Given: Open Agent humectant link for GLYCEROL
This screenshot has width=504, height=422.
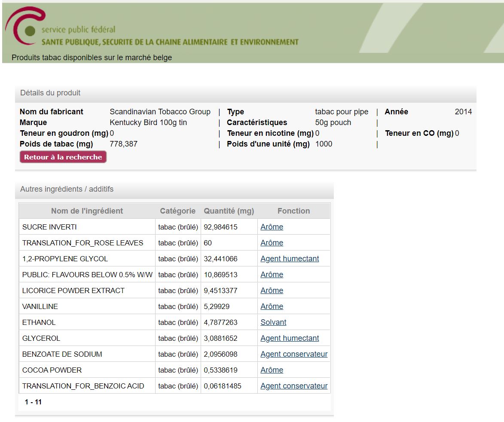Looking at the screenshot, I should click(290, 338).
